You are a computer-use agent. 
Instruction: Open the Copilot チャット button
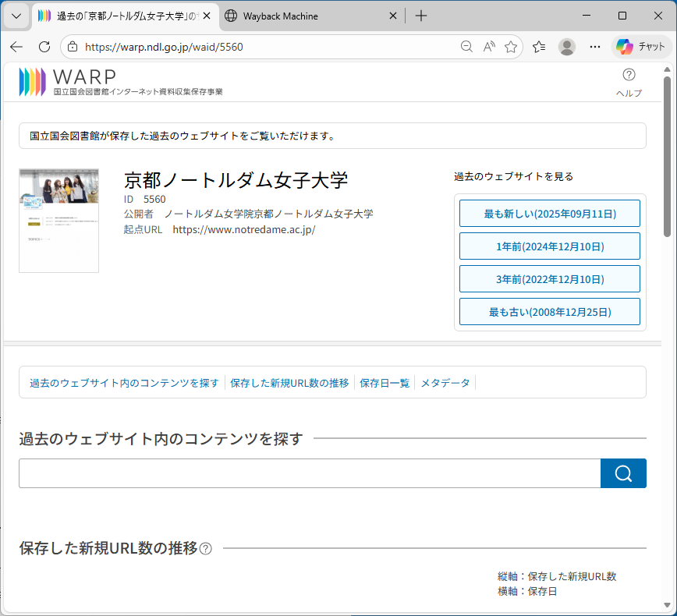tap(640, 47)
